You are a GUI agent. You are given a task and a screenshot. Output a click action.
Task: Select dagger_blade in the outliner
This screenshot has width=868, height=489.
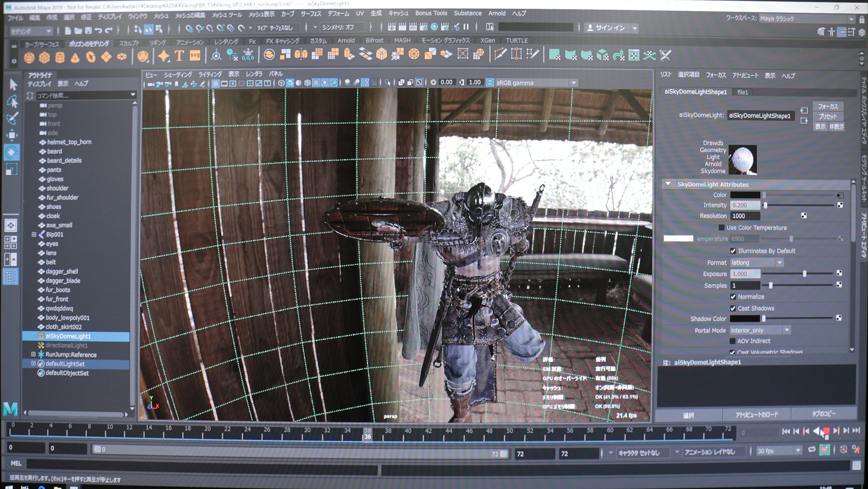pyautogui.click(x=62, y=281)
